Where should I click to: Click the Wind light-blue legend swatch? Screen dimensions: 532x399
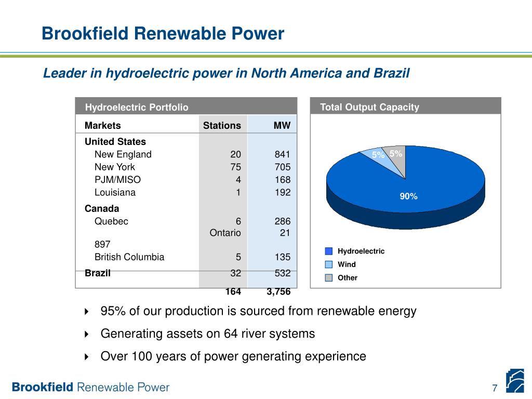pos(328,264)
